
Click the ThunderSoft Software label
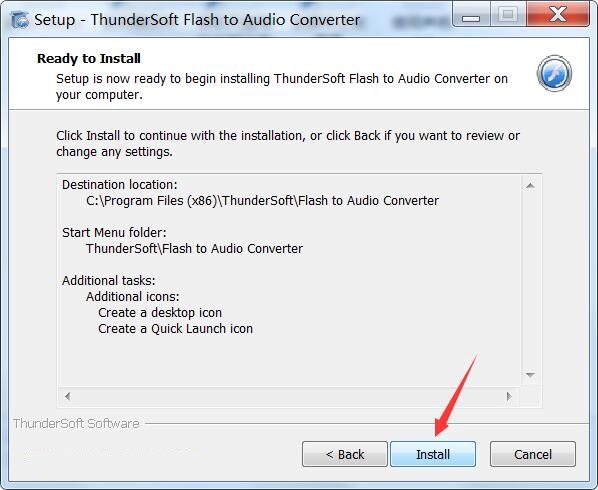tap(76, 424)
